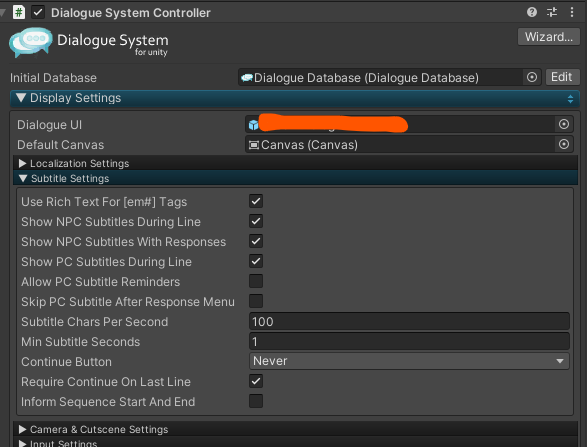Click the Dialogue System speech bubble logo
This screenshot has height=447, width=587.
coord(31,42)
